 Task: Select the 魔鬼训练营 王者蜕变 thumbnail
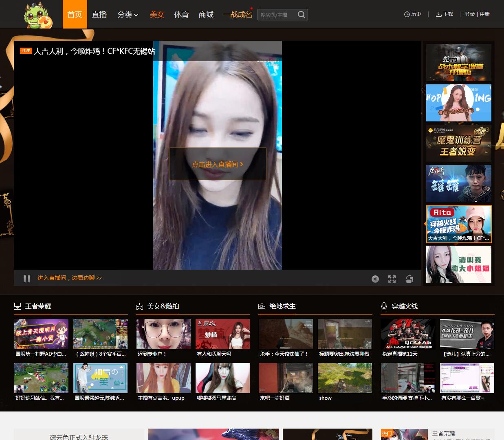coord(459,143)
